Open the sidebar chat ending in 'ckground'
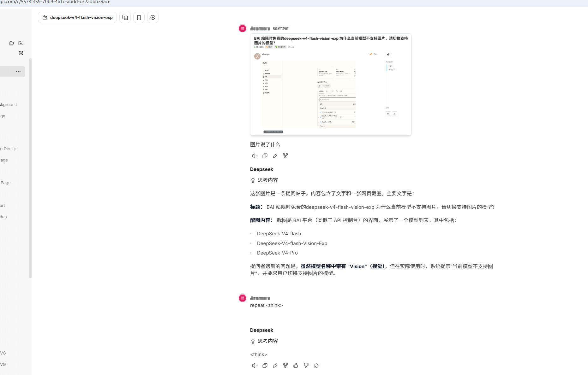 coord(9,104)
